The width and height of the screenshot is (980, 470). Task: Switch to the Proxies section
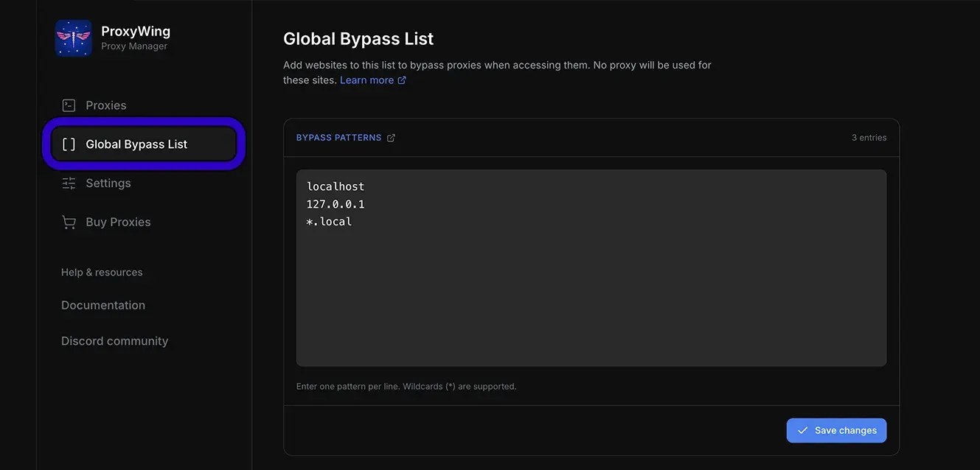(105, 104)
